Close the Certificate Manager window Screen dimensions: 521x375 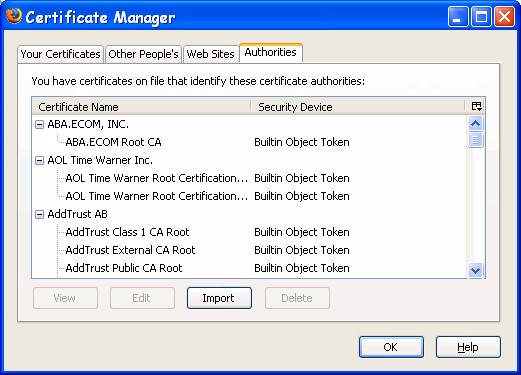(x=504, y=17)
